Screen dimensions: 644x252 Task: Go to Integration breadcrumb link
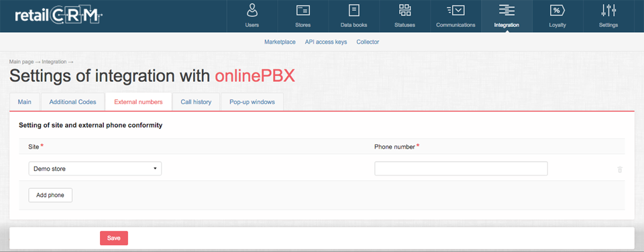coord(54,62)
